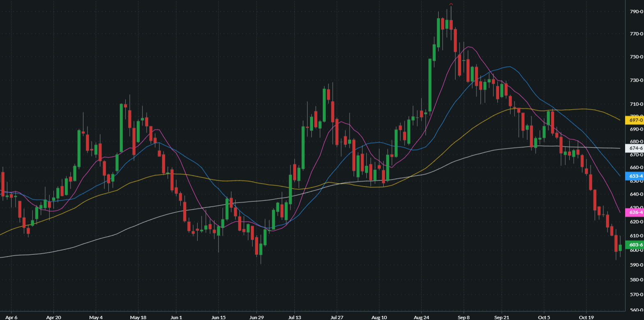Click the 620-0 price axis label
The width and height of the screenshot is (644, 320).
636,222
